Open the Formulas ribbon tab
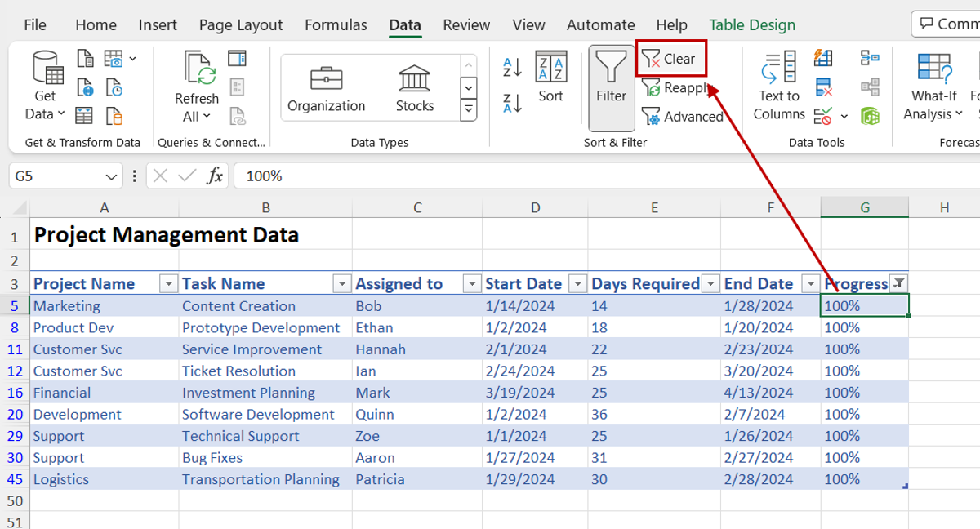This screenshot has width=980, height=529. coord(335,24)
